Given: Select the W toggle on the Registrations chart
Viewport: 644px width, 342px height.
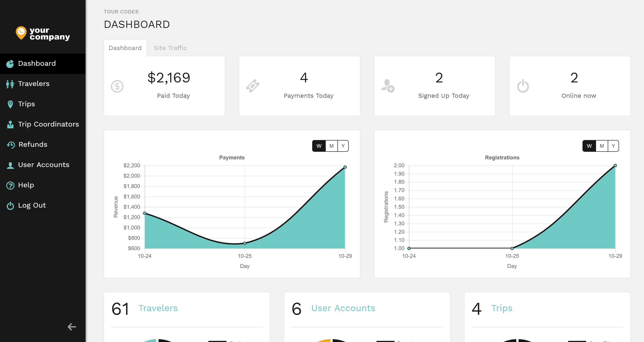Looking at the screenshot, I should pyautogui.click(x=589, y=146).
